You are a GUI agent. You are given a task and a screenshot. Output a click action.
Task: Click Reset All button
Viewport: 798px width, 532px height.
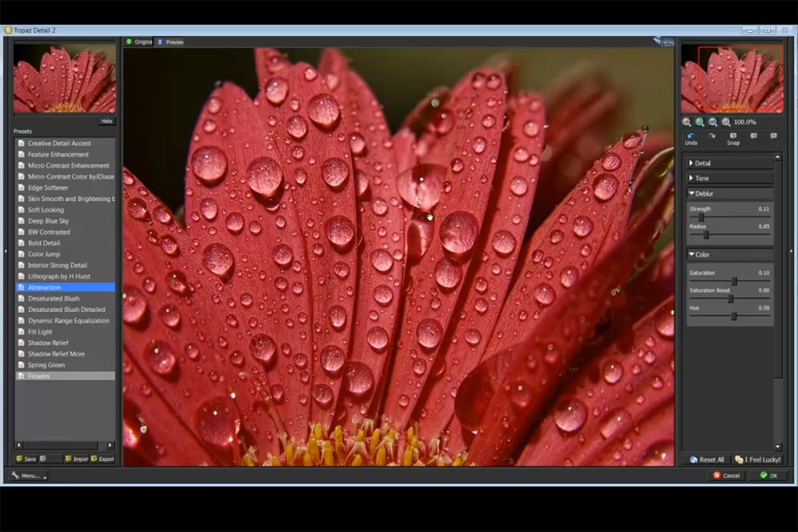tap(707, 460)
